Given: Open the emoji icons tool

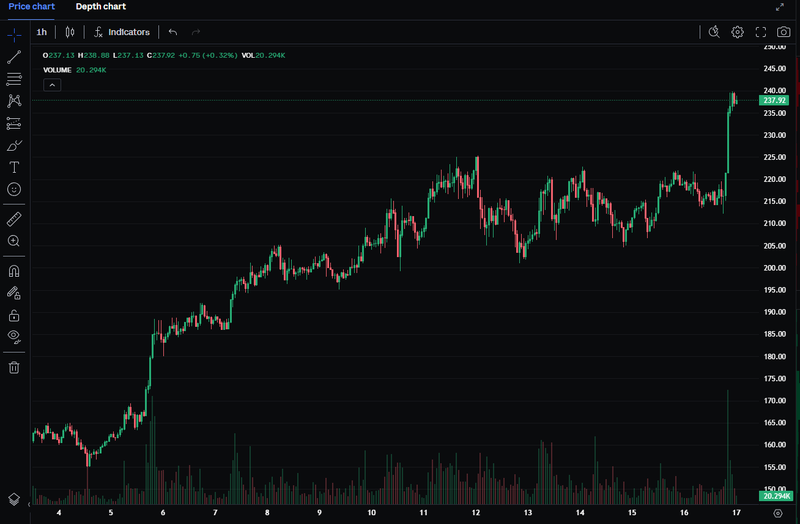Looking at the screenshot, I should coord(14,189).
